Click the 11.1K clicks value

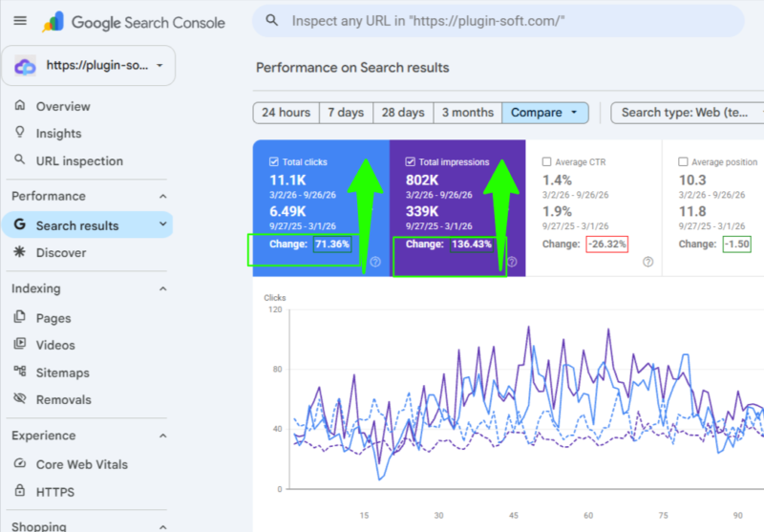click(x=287, y=181)
